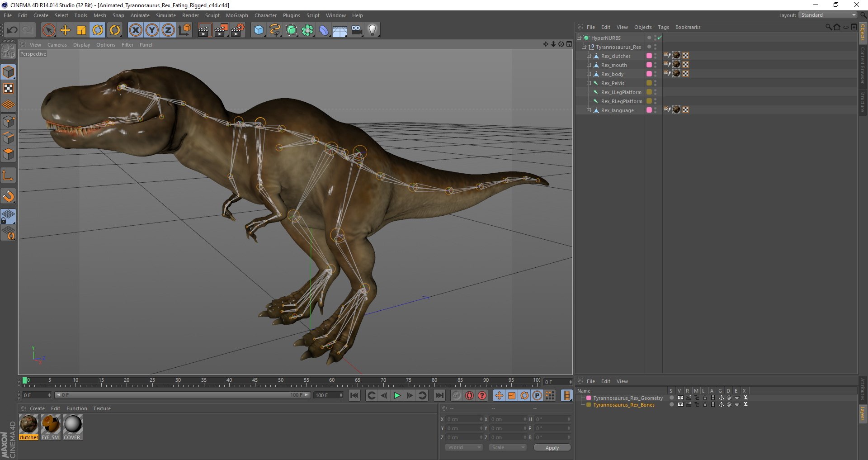The height and width of the screenshot is (460, 868).
Task: Open Render Settings
Action: 238,30
